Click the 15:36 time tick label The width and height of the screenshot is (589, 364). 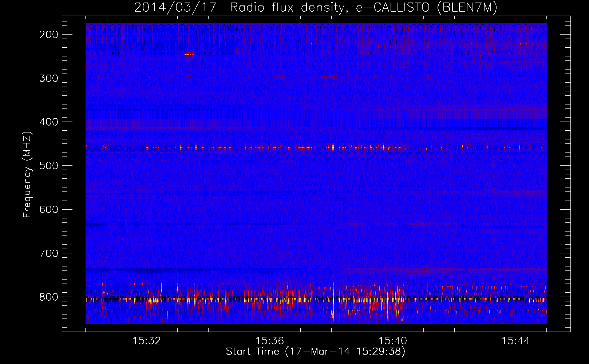(270, 341)
